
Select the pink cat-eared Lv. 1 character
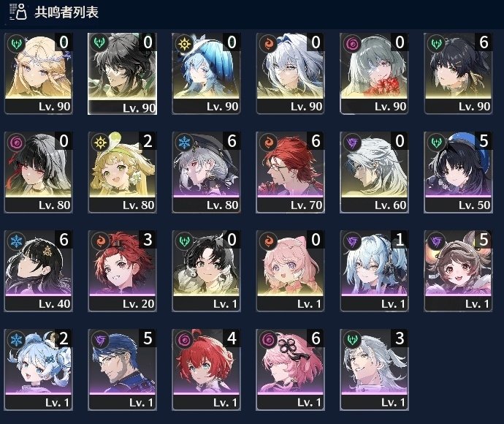click(290, 271)
